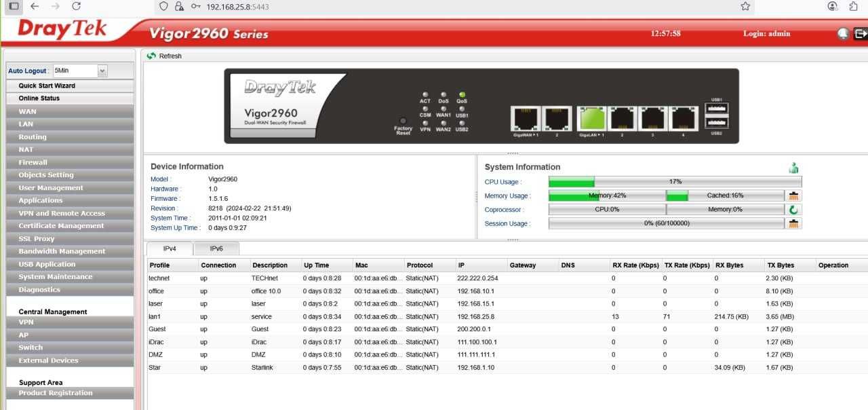
Task: Click the Factory Reset button on router image
Action: coord(403,121)
